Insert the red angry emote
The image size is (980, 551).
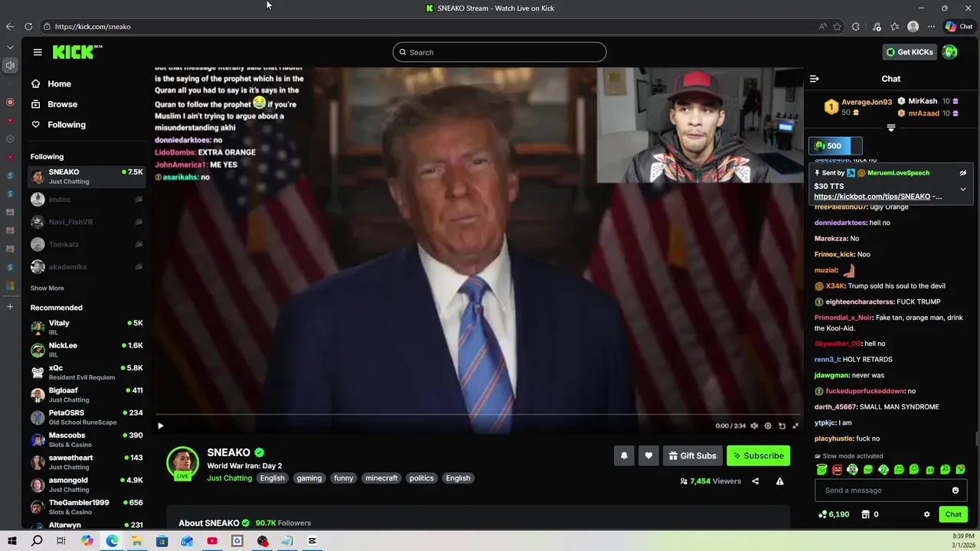coord(837,470)
